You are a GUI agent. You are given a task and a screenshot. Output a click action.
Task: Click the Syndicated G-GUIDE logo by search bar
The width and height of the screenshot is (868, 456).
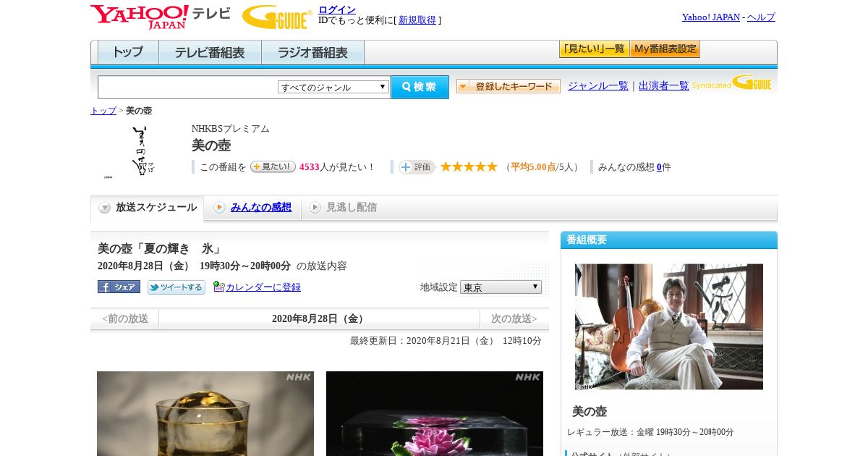coord(732,83)
